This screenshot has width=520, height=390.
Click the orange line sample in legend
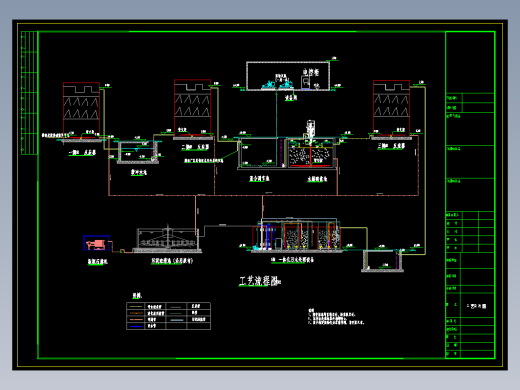click(136, 313)
